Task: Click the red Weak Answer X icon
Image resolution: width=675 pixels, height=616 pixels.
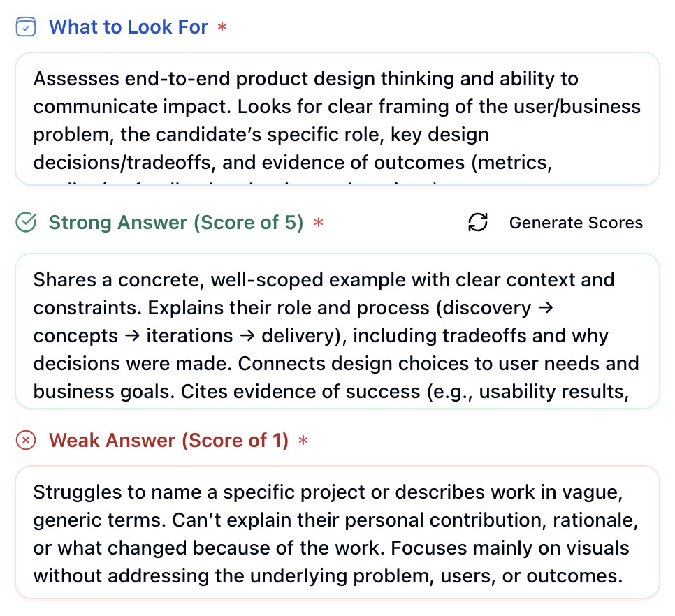Action: pos(26,440)
